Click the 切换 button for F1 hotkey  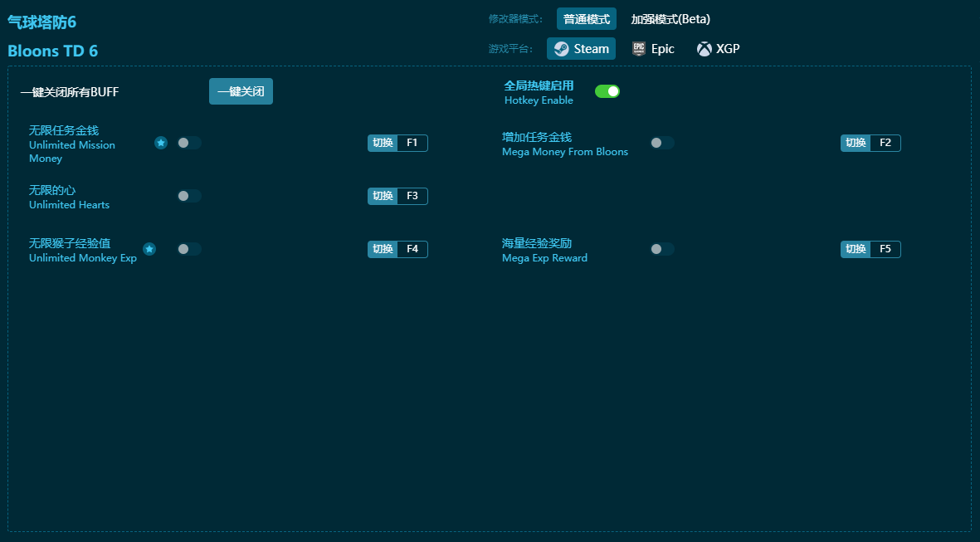pyautogui.click(x=383, y=143)
